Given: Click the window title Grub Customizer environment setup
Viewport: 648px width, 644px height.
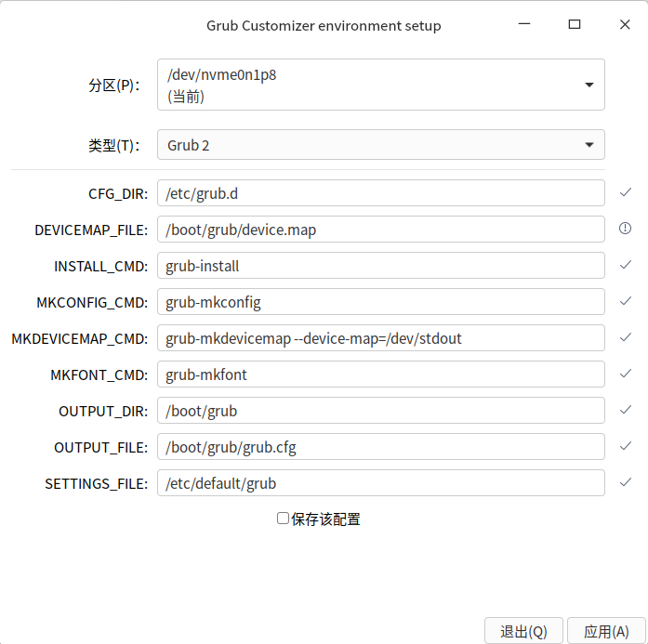Looking at the screenshot, I should (324, 26).
